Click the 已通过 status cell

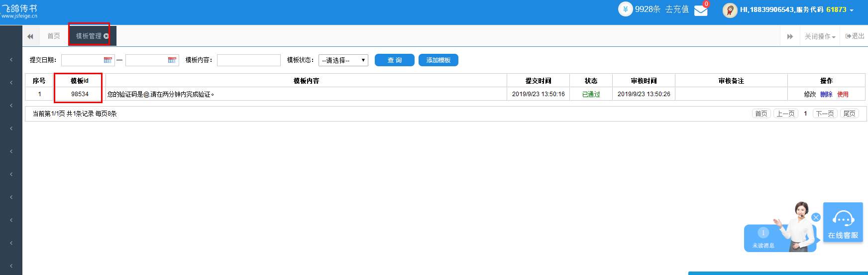coord(591,94)
